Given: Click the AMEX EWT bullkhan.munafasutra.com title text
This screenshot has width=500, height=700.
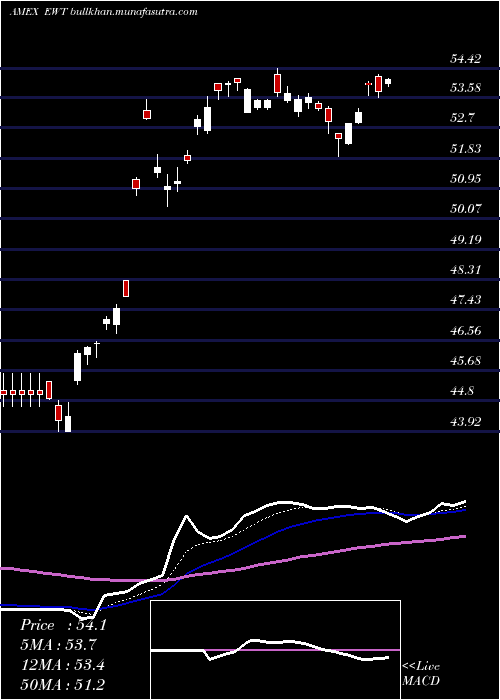Looking at the screenshot, I should click(103, 12).
